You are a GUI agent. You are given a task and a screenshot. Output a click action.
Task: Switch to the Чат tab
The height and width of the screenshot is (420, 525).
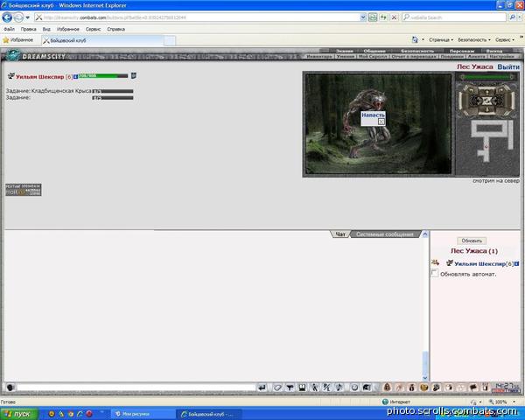coord(340,234)
